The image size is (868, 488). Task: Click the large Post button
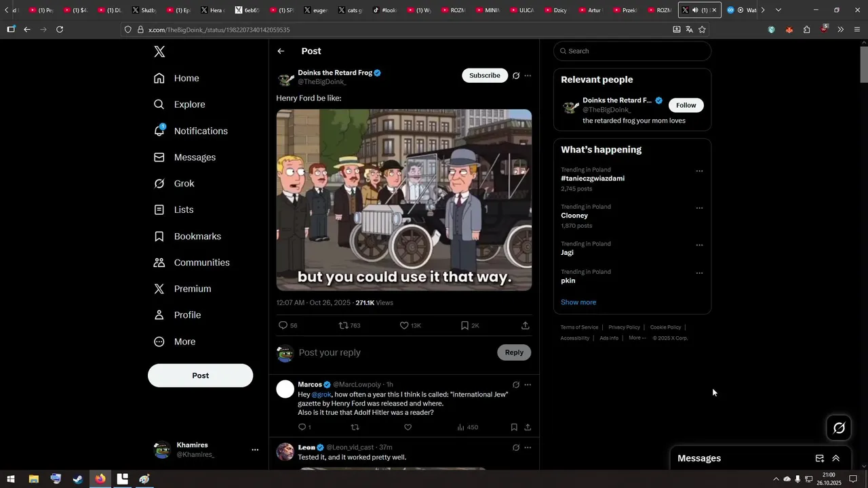(x=200, y=375)
